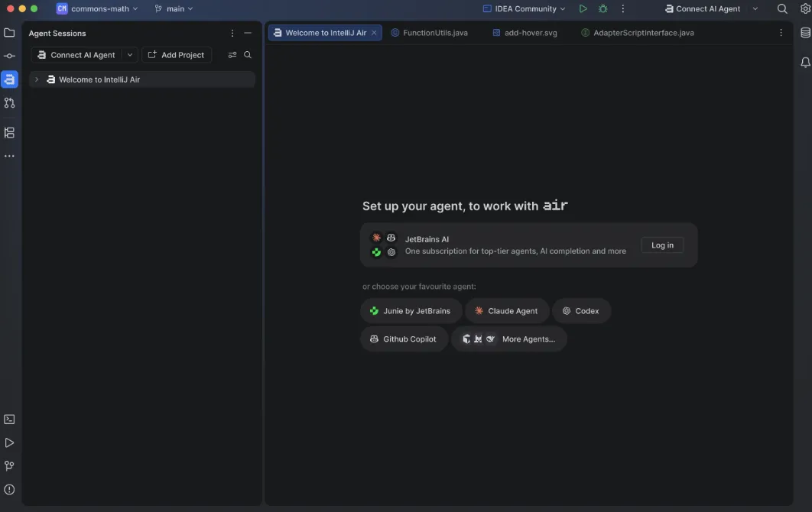Open the Database tool window icon

pos(805,33)
